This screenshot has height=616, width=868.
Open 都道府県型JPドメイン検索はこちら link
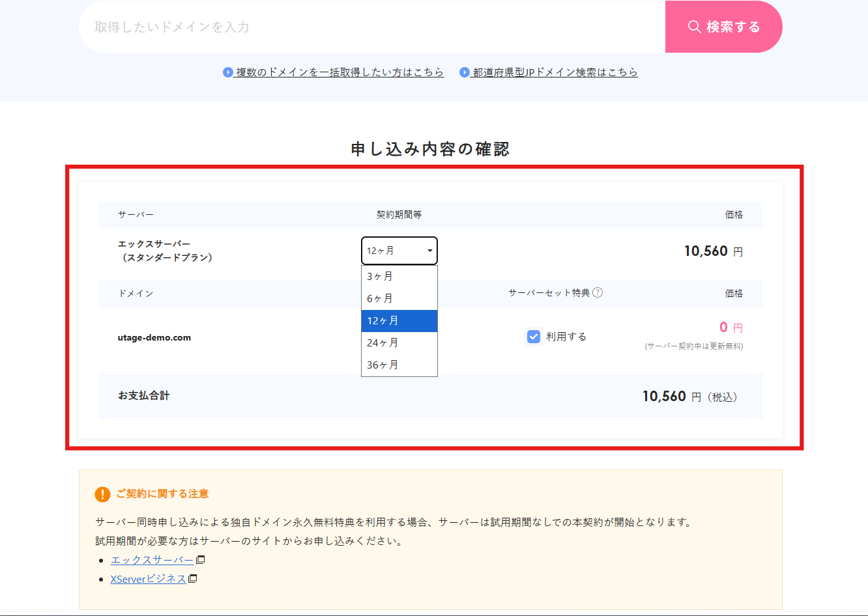pos(555,72)
